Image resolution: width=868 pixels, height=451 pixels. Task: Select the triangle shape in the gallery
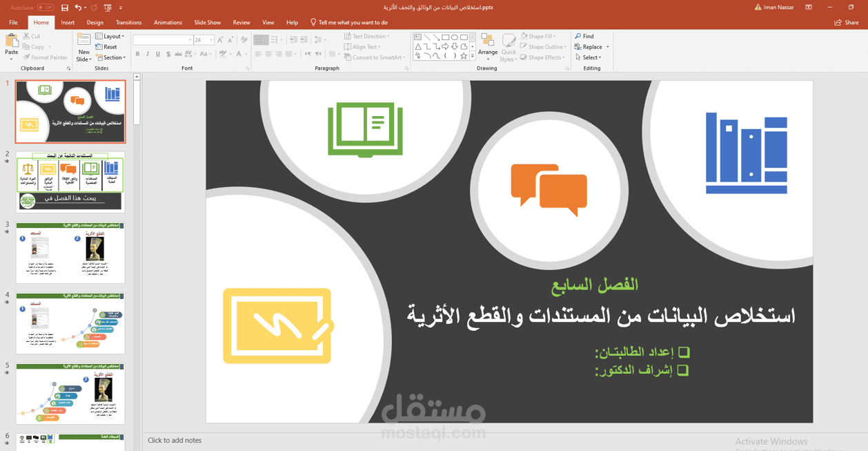[x=418, y=46]
